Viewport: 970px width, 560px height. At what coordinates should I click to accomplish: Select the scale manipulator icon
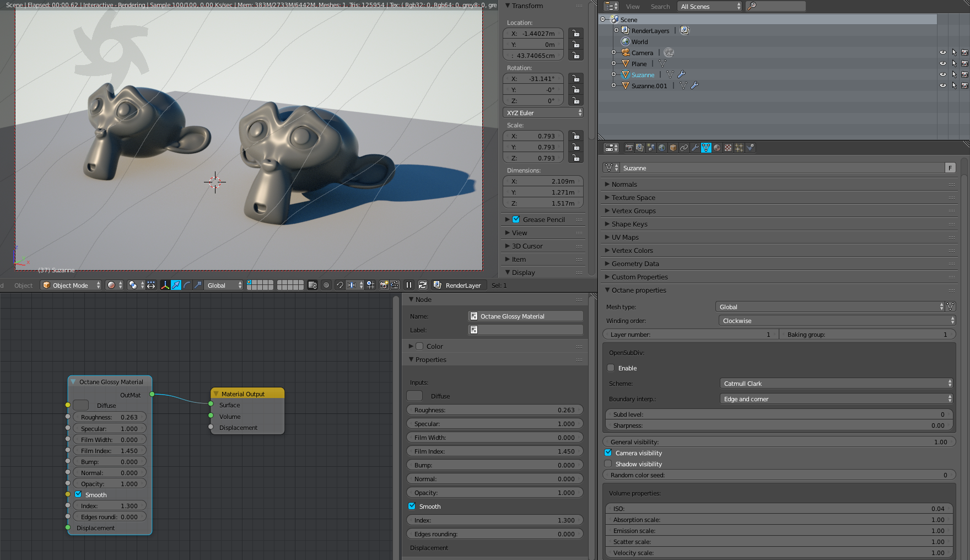[198, 285]
